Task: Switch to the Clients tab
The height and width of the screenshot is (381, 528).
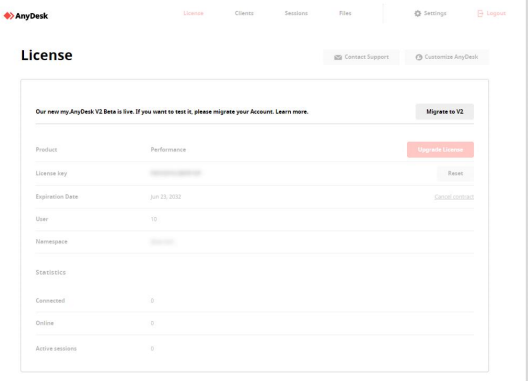Action: click(x=244, y=13)
